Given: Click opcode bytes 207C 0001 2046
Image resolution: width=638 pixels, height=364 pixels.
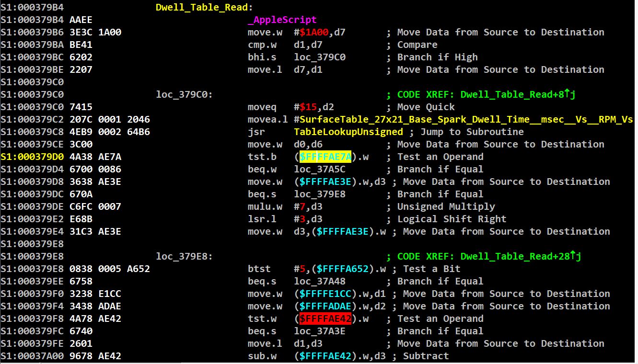Looking at the screenshot, I should pyautogui.click(x=110, y=119).
